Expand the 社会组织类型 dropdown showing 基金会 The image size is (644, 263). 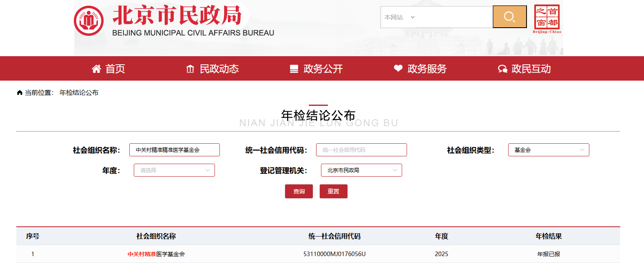[549, 150]
